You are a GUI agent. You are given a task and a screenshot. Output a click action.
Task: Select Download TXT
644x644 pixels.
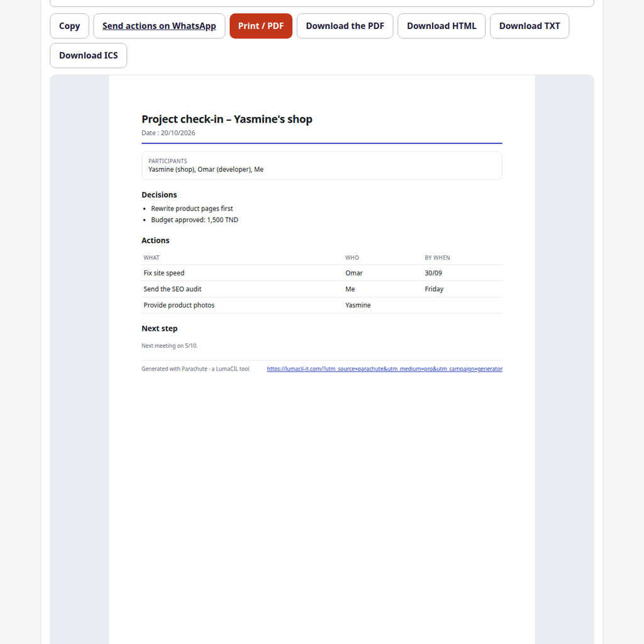pos(530,26)
